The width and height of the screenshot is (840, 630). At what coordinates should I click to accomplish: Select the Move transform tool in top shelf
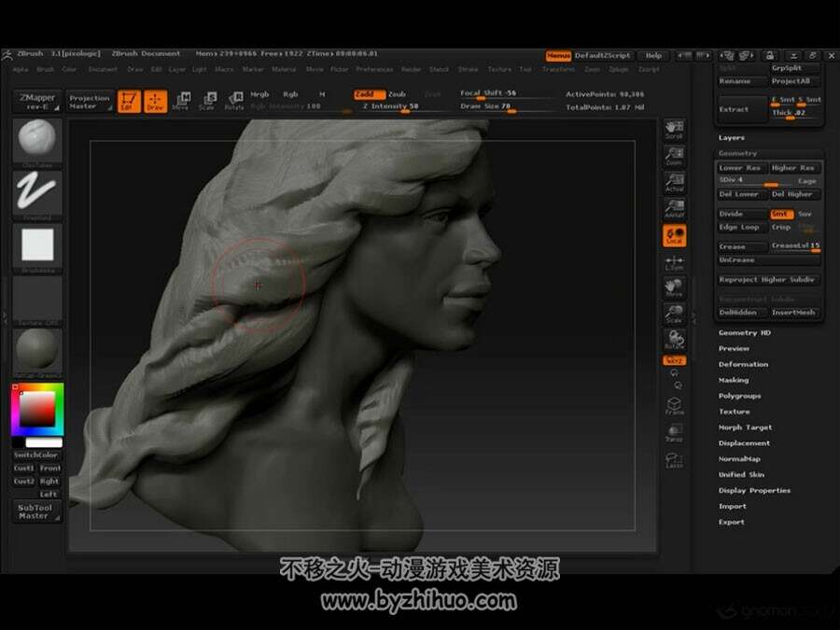[x=181, y=101]
